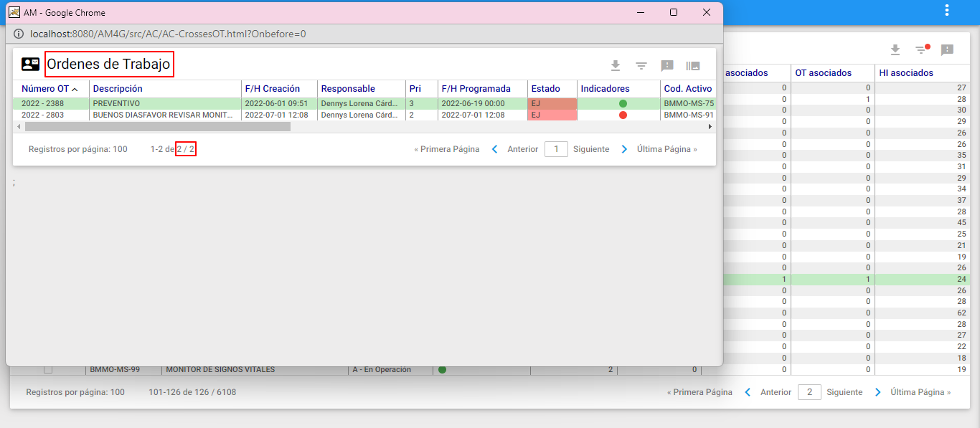
Task: Click Anterior in background window pagination
Action: [776, 392]
